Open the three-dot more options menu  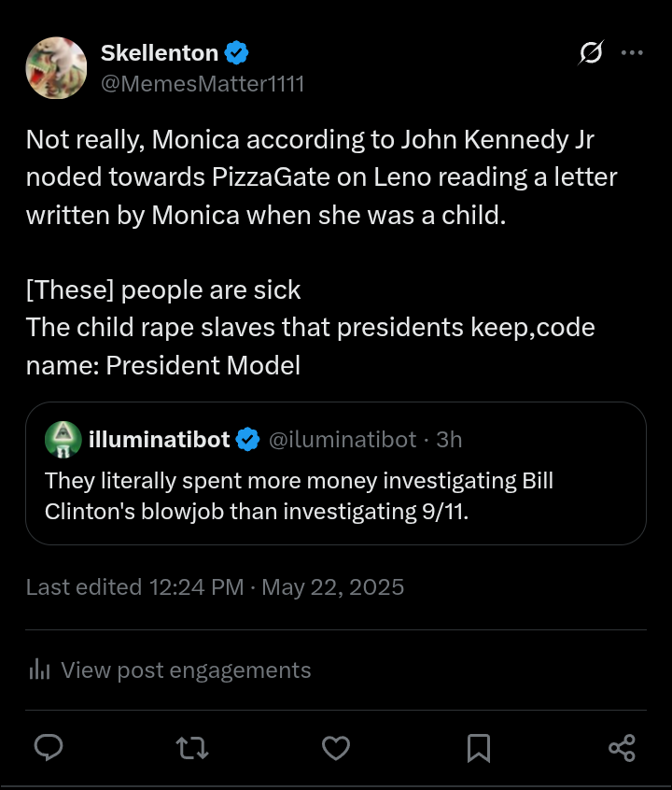tap(632, 53)
